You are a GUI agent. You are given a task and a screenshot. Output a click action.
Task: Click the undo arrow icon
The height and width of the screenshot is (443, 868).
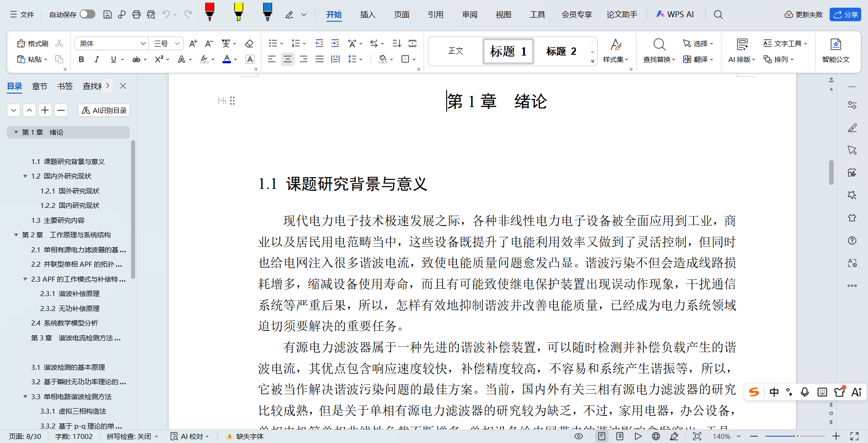point(166,14)
